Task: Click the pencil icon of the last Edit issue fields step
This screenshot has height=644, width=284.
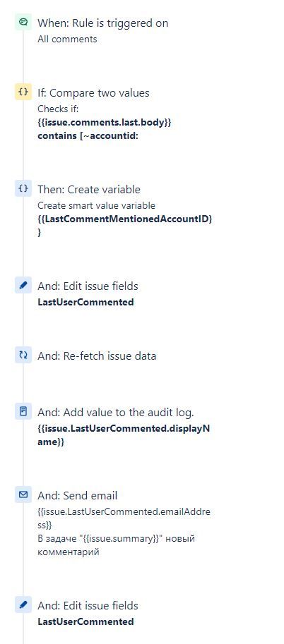Action: [23, 604]
